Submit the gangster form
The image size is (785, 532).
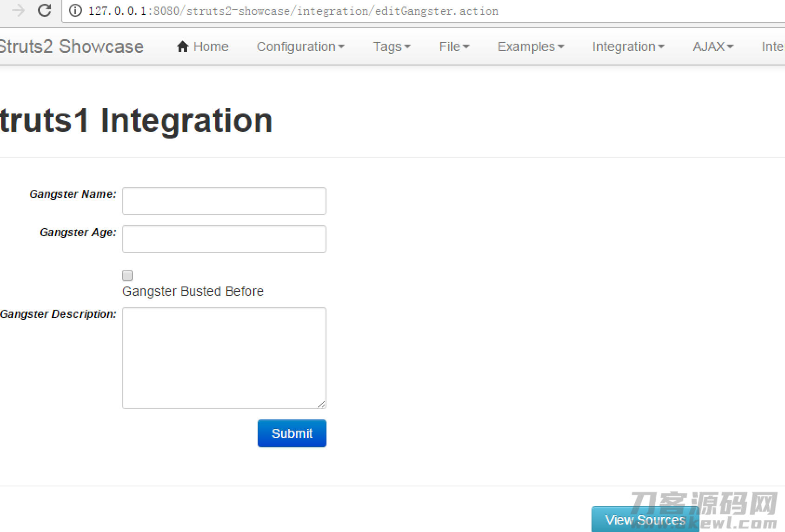(x=292, y=433)
